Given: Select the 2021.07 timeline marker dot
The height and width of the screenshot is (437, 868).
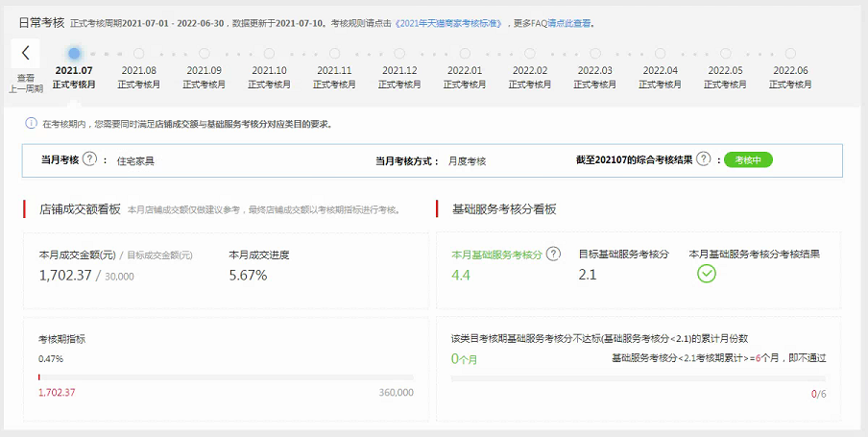Looking at the screenshot, I should (74, 53).
